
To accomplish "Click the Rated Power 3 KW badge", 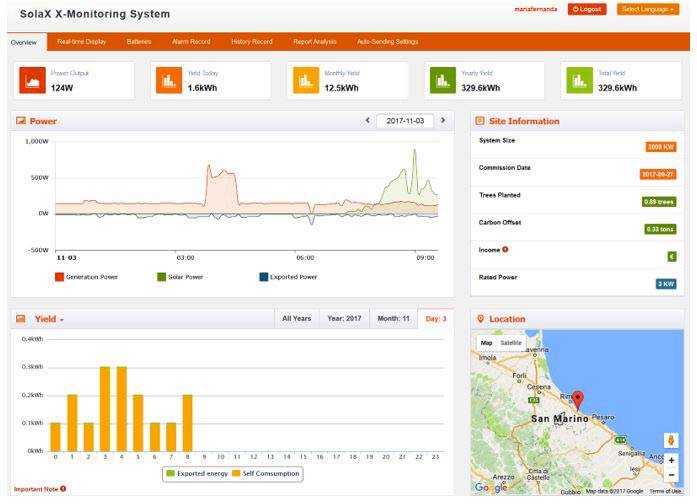I will (666, 284).
